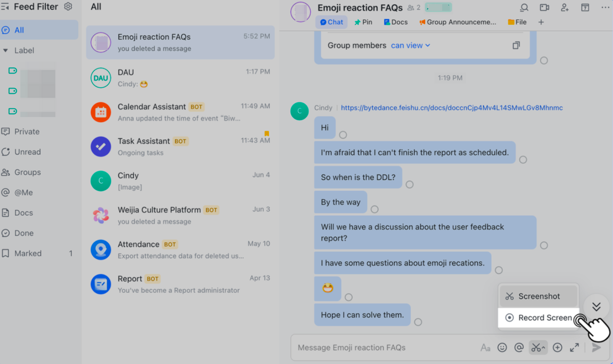The height and width of the screenshot is (364, 613).
Task: Open in-chat search with the magnifier icon
Action: coord(524,7)
